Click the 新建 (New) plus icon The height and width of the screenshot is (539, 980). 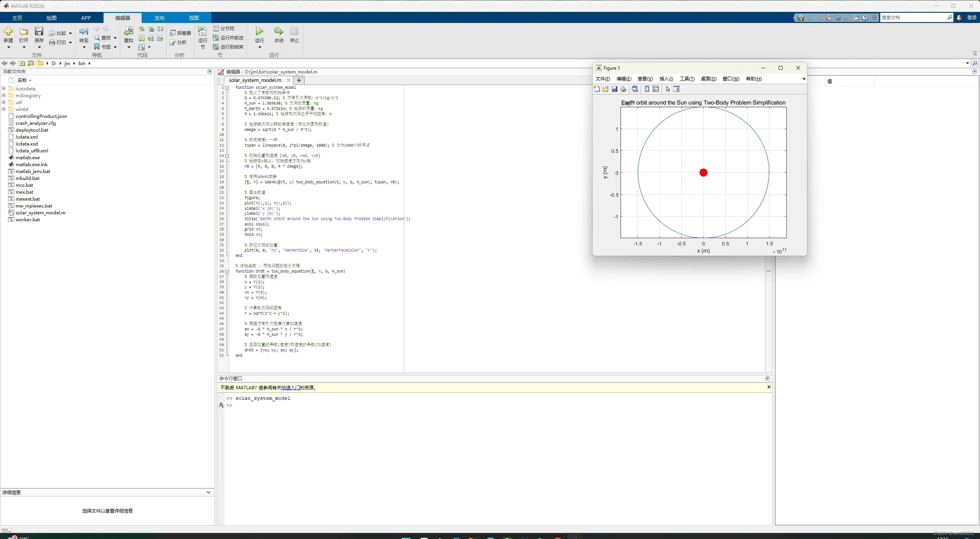coord(8,31)
